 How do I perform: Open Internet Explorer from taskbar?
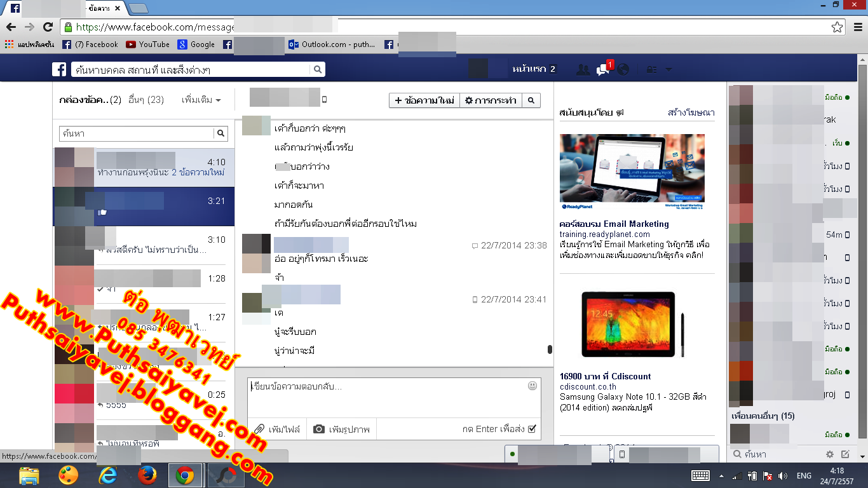click(x=107, y=475)
